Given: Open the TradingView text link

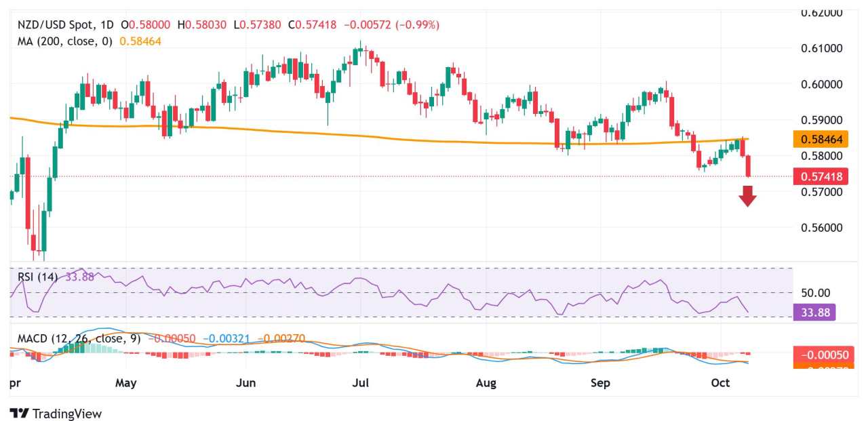Looking at the screenshot, I should (x=66, y=413).
